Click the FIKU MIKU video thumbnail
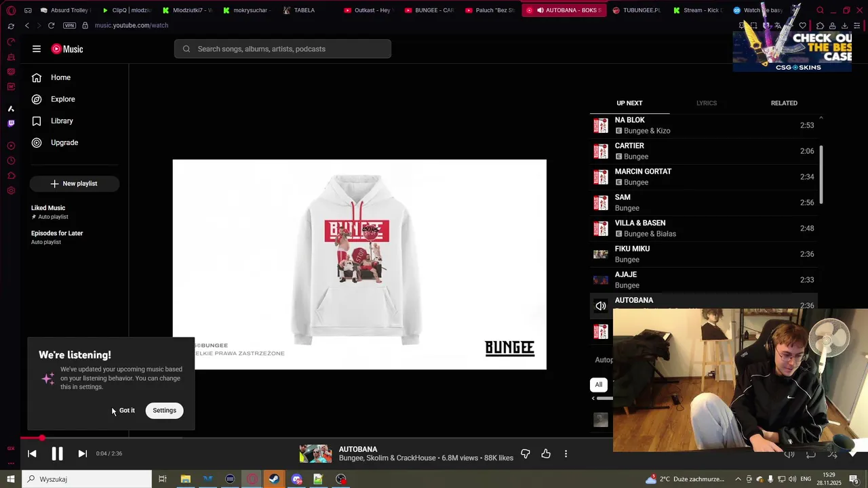Viewport: 868px width, 488px height. tap(601, 254)
